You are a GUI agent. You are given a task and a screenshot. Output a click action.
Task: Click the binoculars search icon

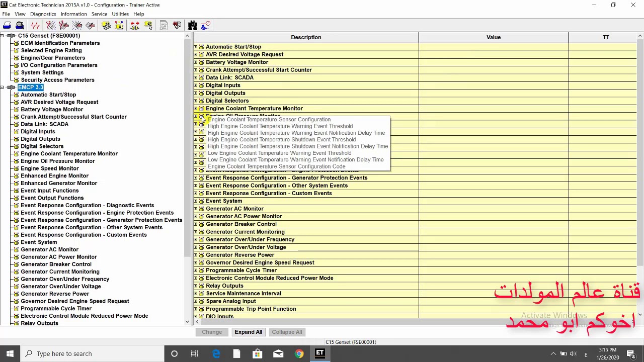(x=192, y=26)
